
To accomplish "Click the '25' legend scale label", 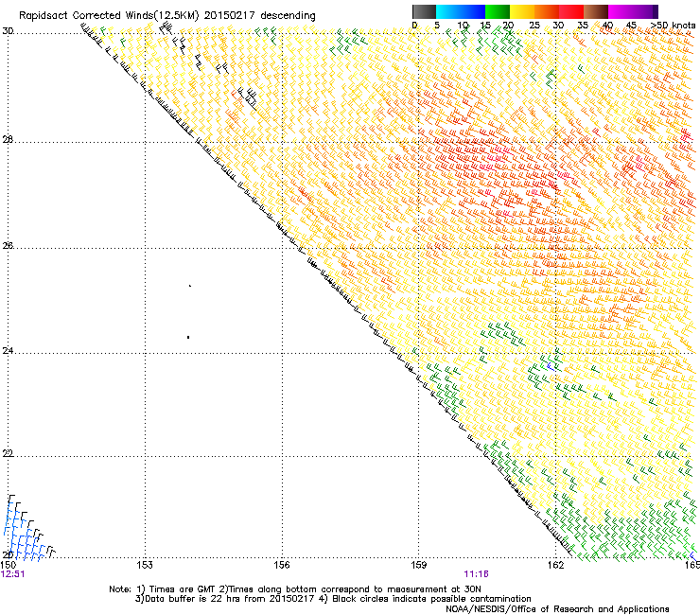I will [534, 25].
